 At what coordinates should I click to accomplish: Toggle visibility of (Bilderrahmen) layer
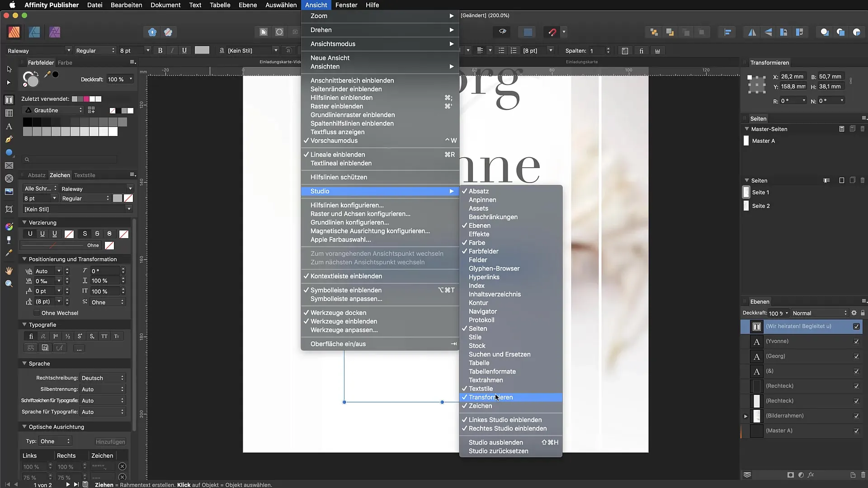[x=856, y=416]
